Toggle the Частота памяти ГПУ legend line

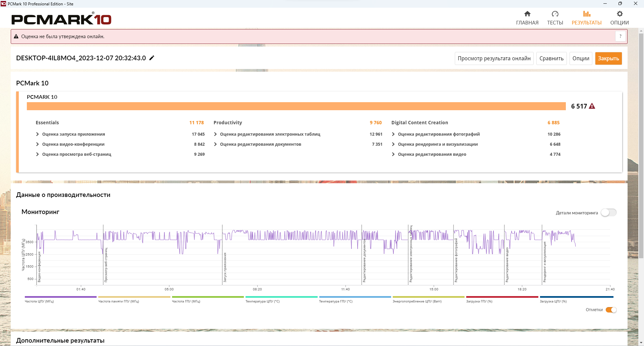[134, 297]
